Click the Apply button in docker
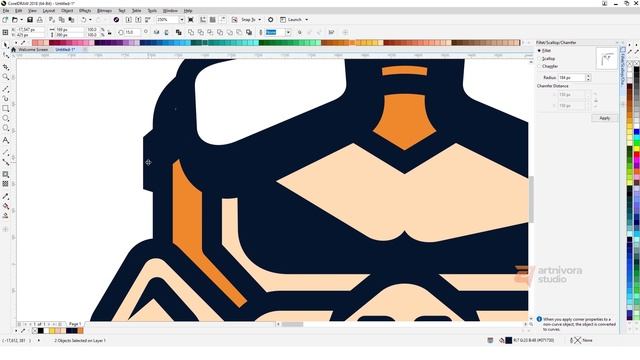This screenshot has height=360, width=640. pos(604,118)
